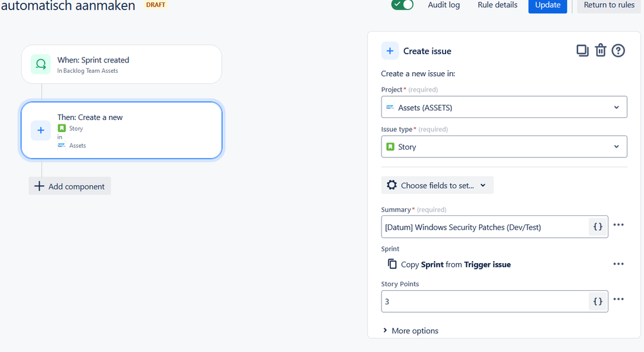Image resolution: width=644 pixels, height=352 pixels.
Task: Open the Project dropdown Assets (ASSETS)
Action: [504, 107]
